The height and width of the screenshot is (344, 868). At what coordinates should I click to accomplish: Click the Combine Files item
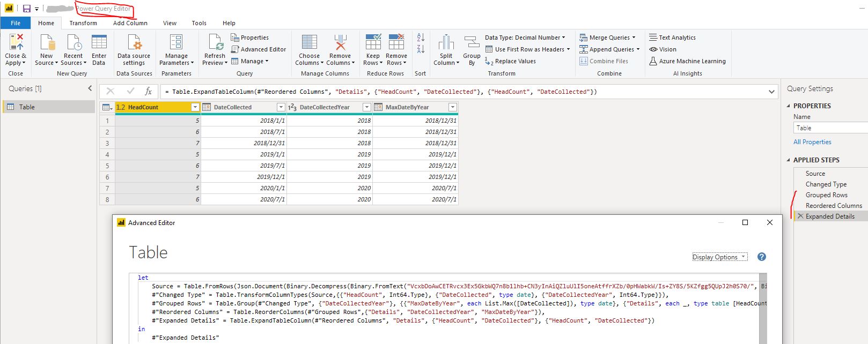604,61
